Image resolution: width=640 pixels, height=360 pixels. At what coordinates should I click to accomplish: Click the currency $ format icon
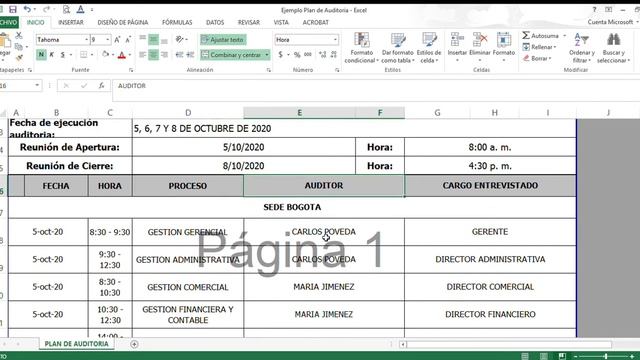click(x=280, y=54)
